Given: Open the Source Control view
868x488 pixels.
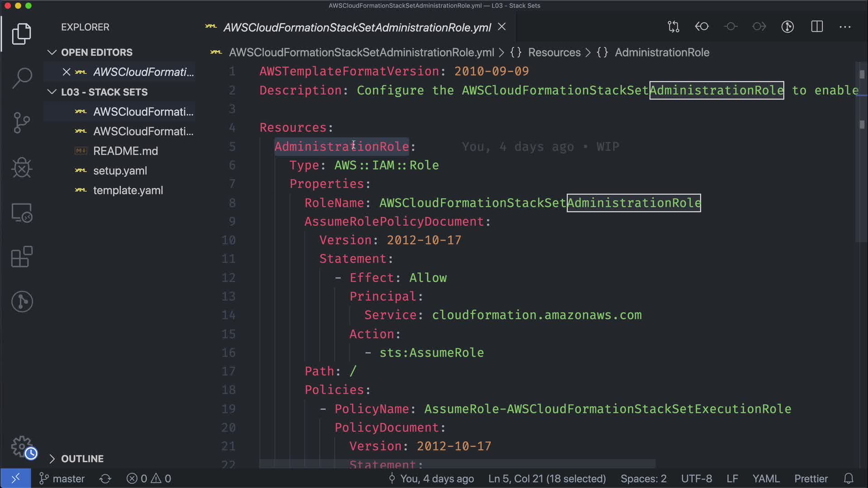Looking at the screenshot, I should (22, 122).
